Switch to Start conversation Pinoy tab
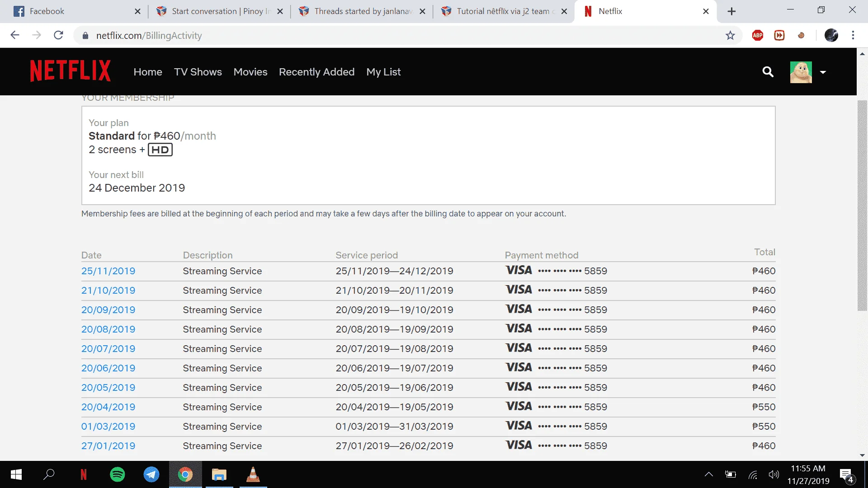 pyautogui.click(x=219, y=11)
